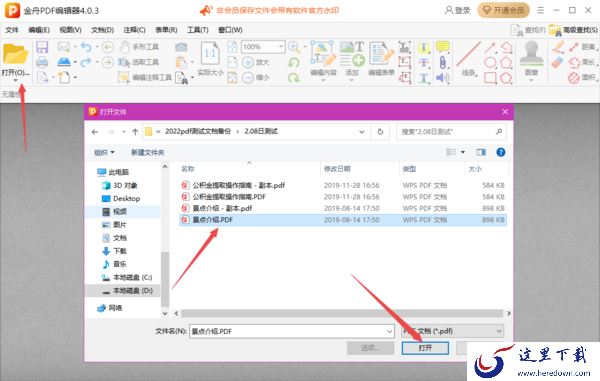Select the Rectangle shape tool
Image resolution: width=600 pixels, height=381 pixels.
pyautogui.click(x=490, y=78)
